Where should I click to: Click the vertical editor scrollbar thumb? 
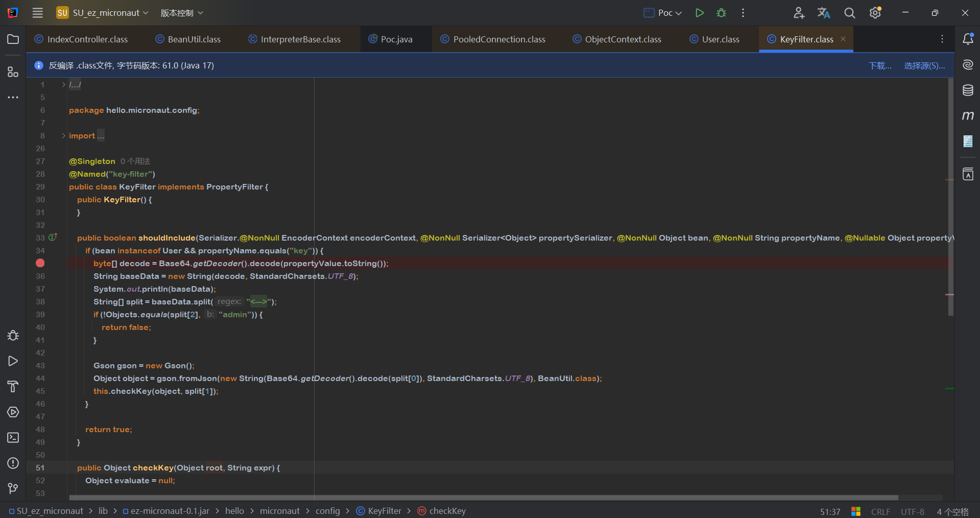point(951,197)
